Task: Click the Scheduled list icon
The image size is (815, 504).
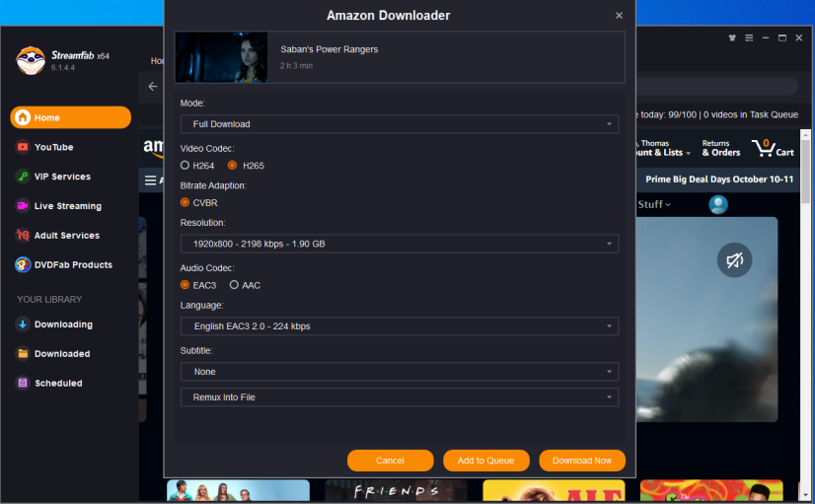Action: point(23,383)
